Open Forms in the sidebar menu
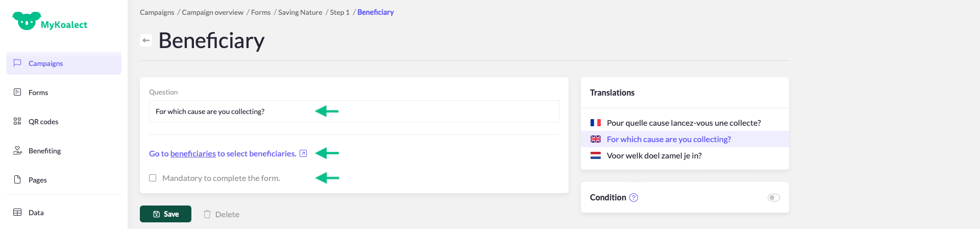This screenshot has width=980, height=229. tap(38, 93)
